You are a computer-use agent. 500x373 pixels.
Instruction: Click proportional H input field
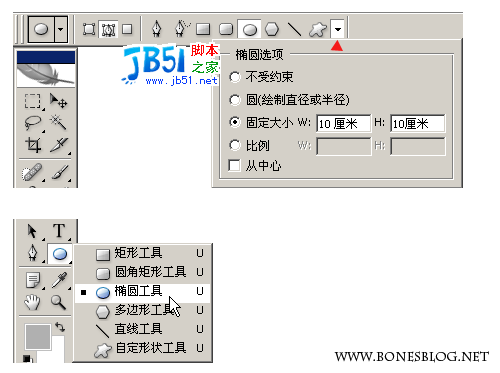pyautogui.click(x=418, y=146)
